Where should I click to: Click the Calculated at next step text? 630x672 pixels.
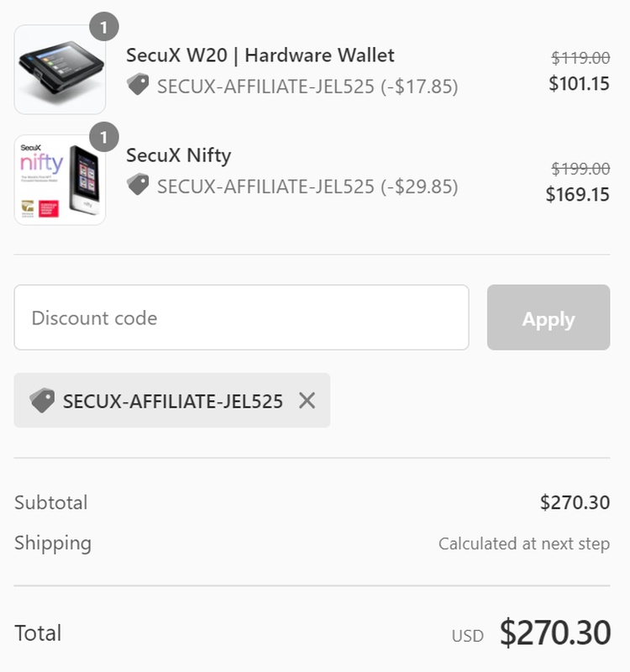click(x=523, y=543)
